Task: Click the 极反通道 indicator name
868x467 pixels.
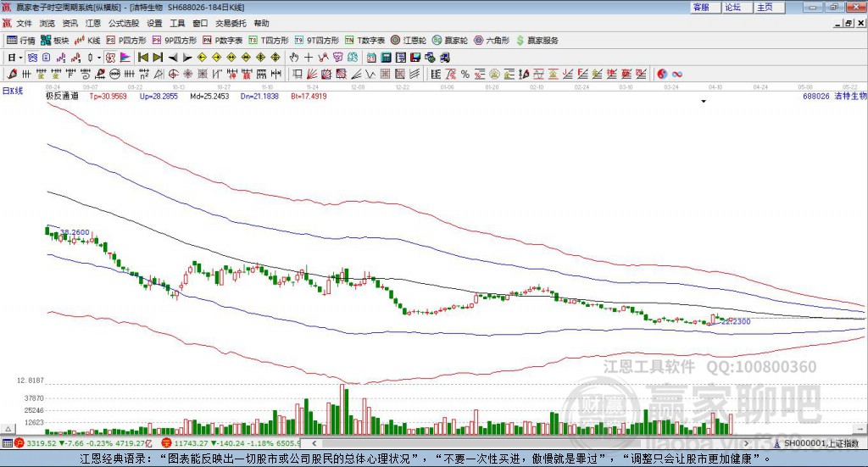Action: tap(62, 96)
